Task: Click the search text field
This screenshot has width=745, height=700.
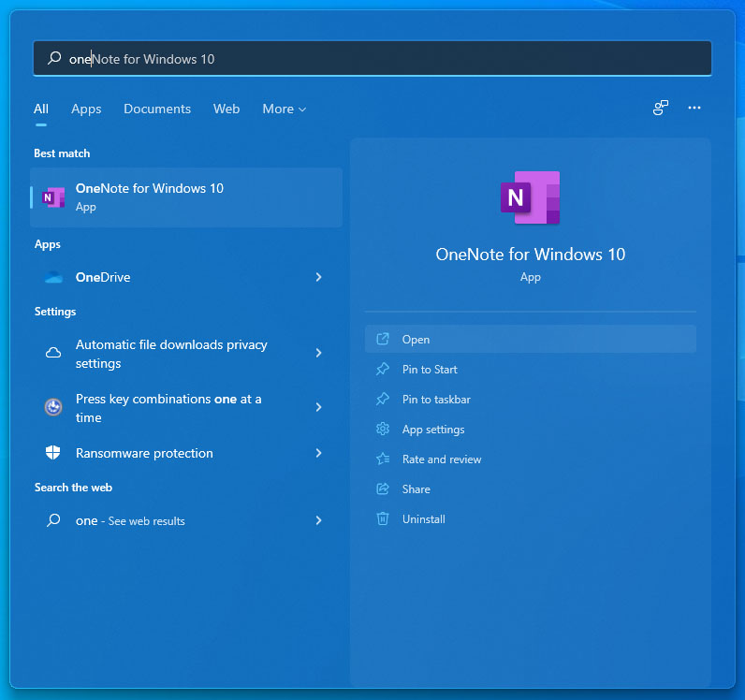Action: coord(372,58)
